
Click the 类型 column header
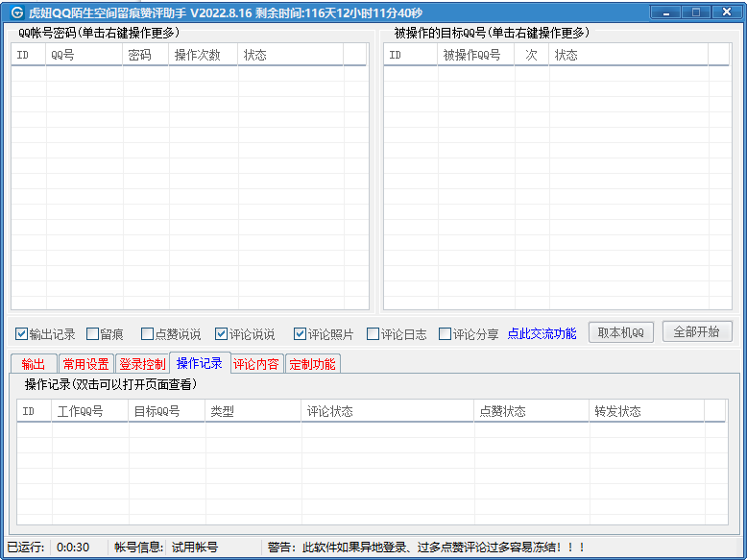coord(253,411)
